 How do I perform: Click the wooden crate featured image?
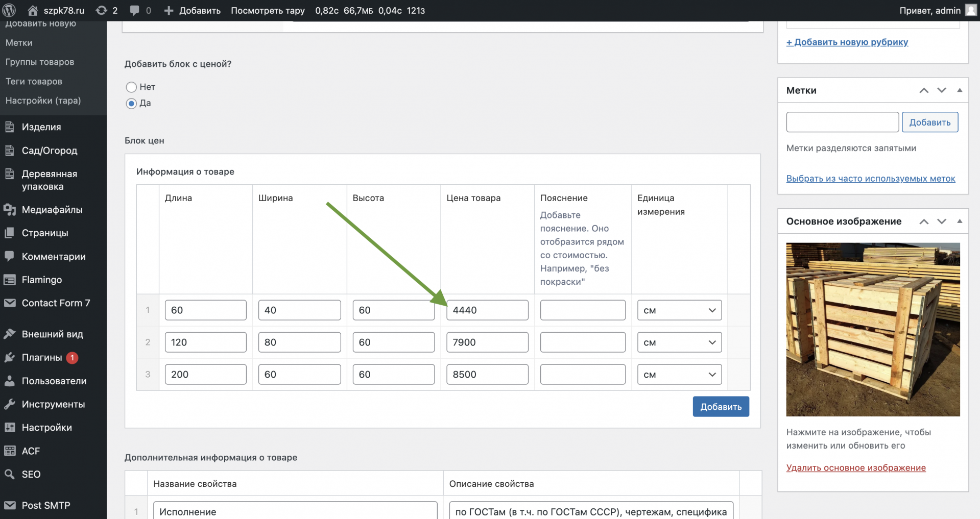pyautogui.click(x=873, y=330)
